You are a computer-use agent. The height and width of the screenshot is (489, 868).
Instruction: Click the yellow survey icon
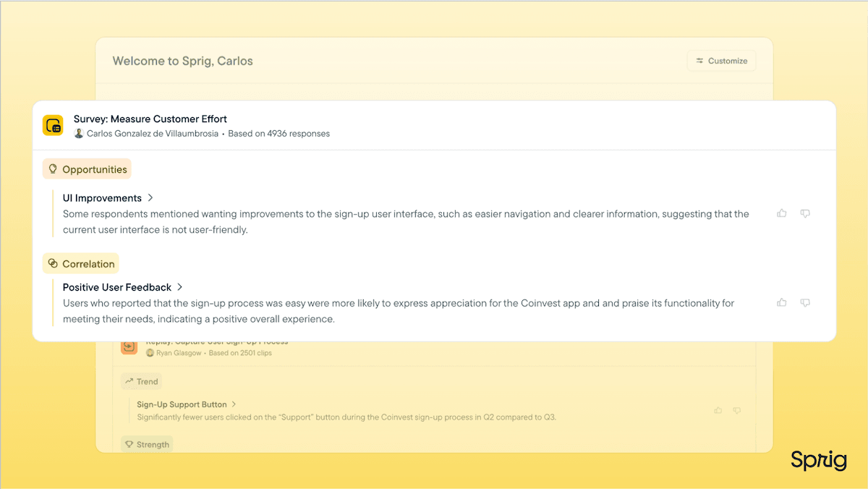coord(53,125)
